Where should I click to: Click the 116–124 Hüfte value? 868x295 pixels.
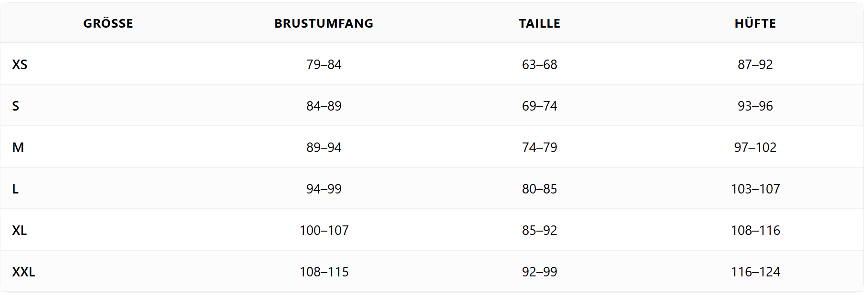click(755, 272)
